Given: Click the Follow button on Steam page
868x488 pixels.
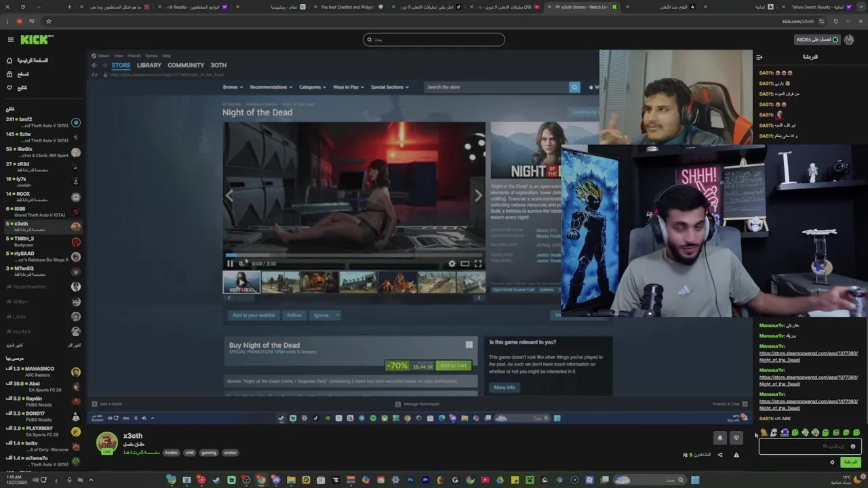Looking at the screenshot, I should (294, 315).
